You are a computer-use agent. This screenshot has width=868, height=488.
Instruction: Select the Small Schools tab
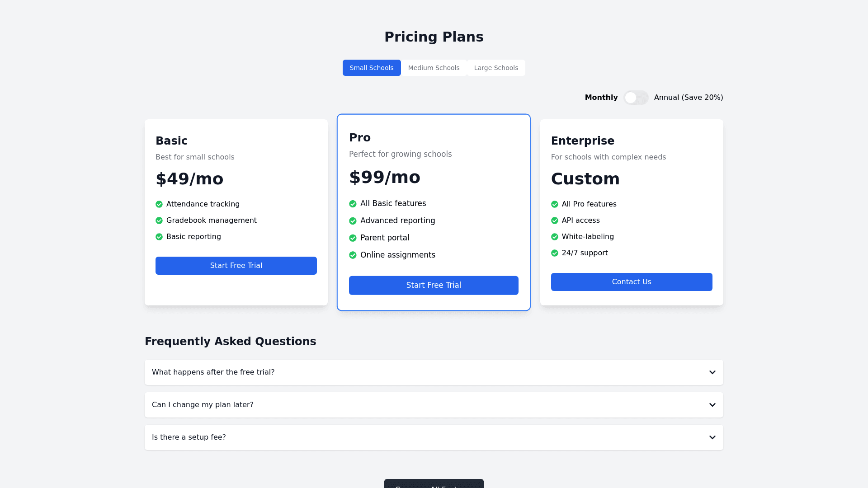[371, 68]
